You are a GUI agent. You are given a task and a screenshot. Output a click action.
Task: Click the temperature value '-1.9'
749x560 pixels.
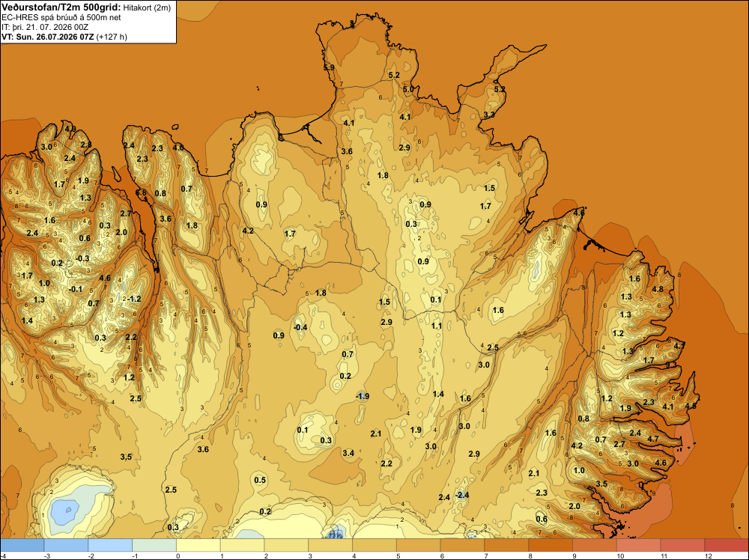363,396
